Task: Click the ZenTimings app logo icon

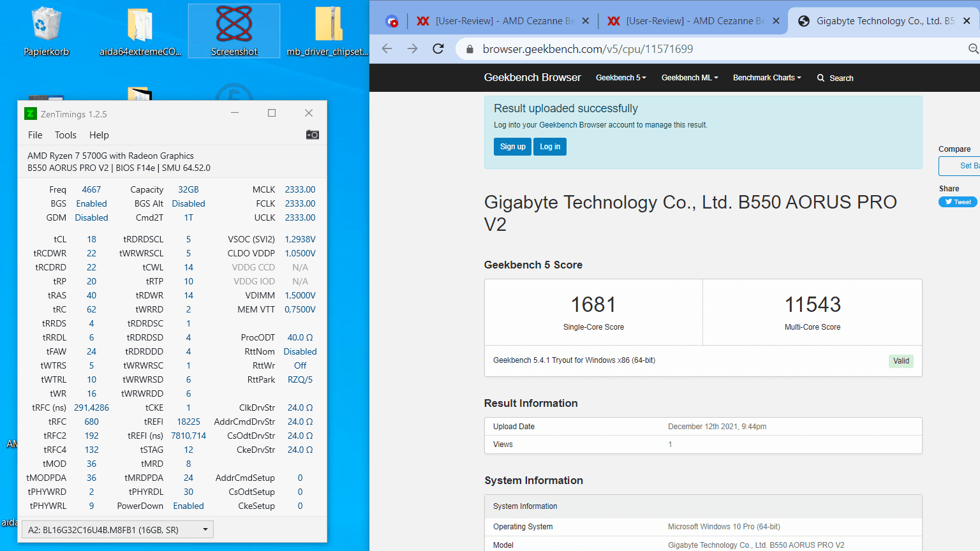Action: tap(31, 114)
